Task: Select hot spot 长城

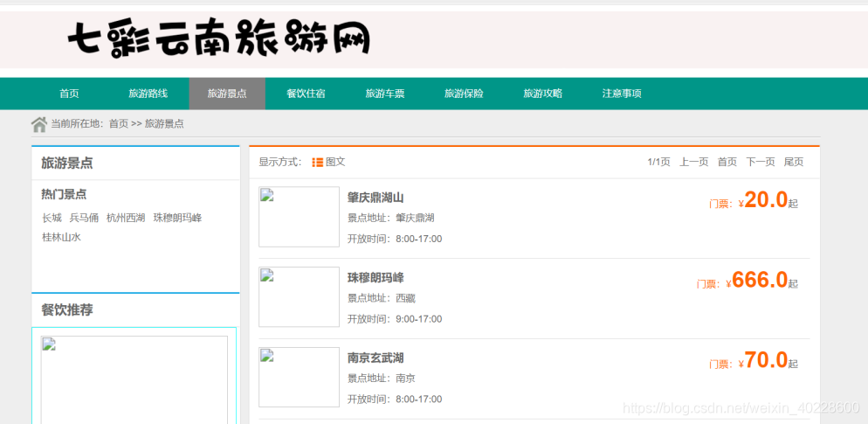Action: [52, 218]
